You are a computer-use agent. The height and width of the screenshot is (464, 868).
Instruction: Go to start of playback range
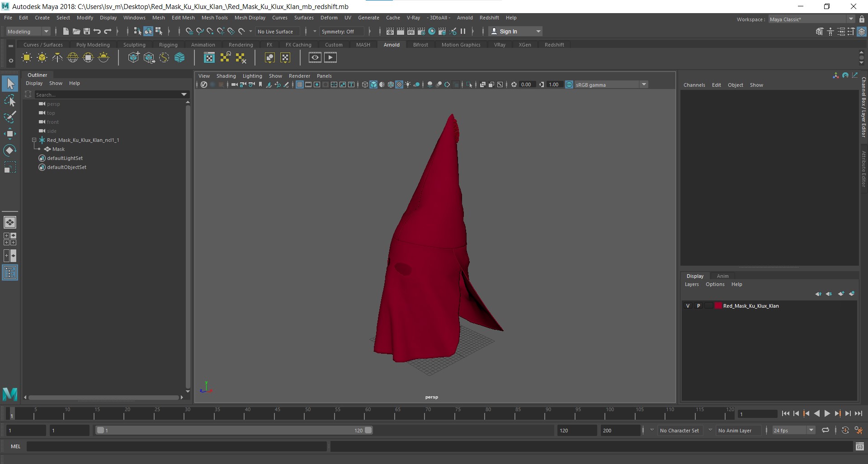785,413
